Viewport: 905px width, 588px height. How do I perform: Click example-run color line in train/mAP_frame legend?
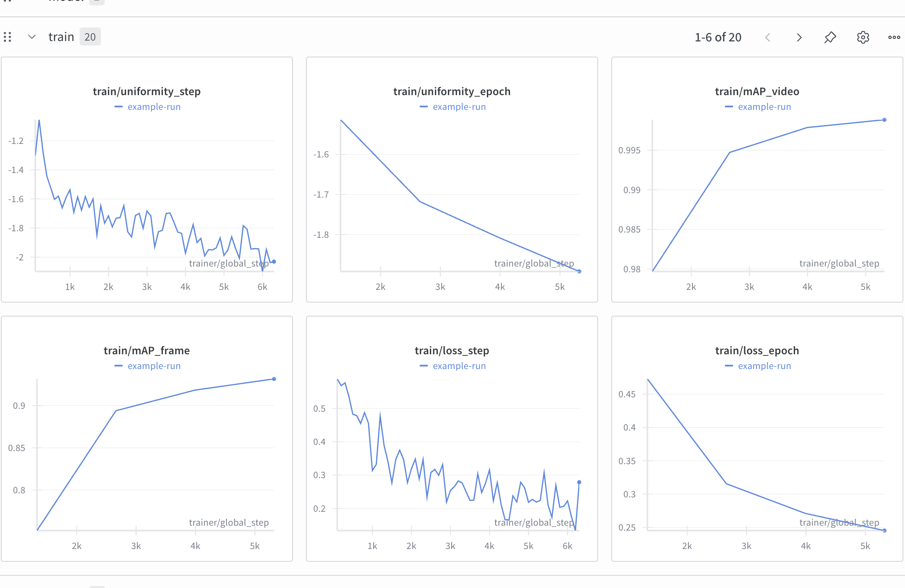(x=119, y=366)
